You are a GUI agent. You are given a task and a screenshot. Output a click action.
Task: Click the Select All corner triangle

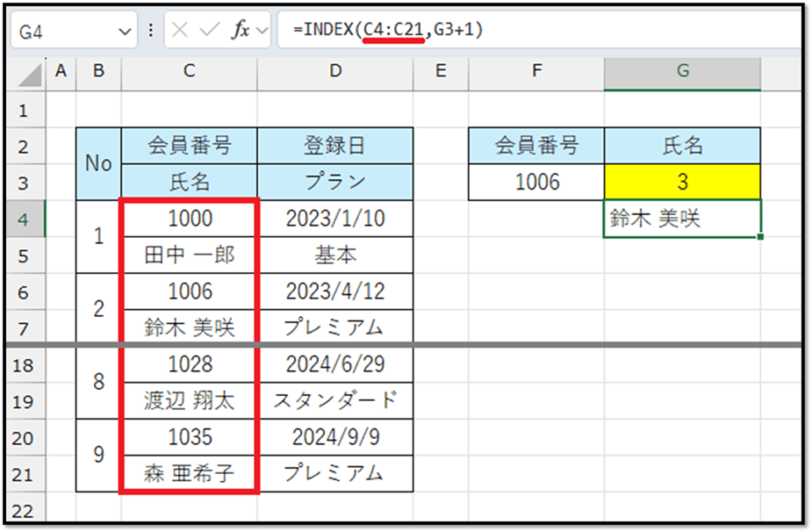(30, 76)
